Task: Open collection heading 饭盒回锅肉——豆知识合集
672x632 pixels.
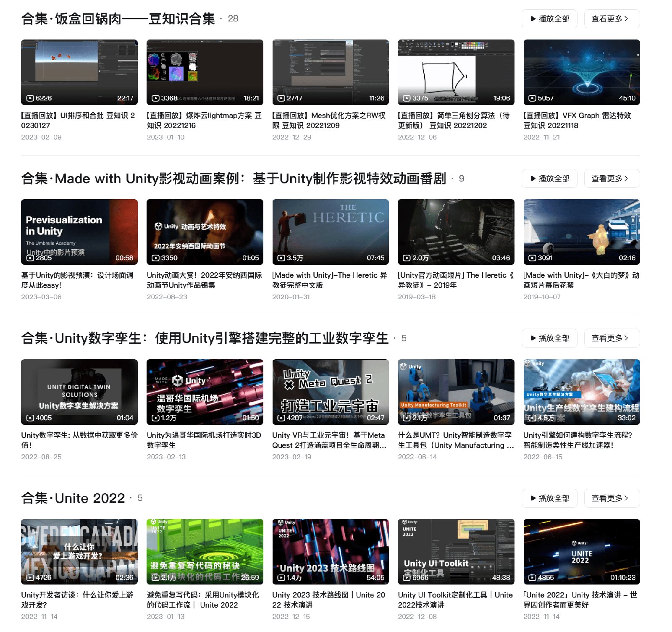Action: (x=118, y=18)
